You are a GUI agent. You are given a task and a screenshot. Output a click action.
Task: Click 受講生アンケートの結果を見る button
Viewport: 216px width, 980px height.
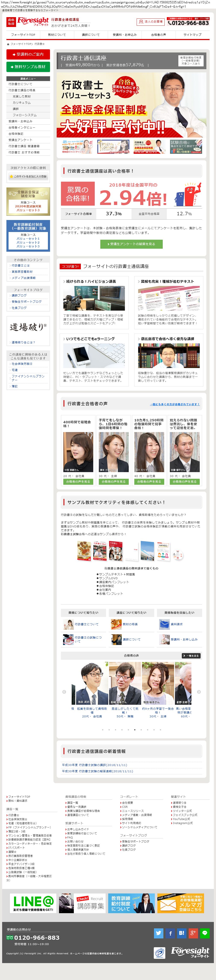coord(131,244)
